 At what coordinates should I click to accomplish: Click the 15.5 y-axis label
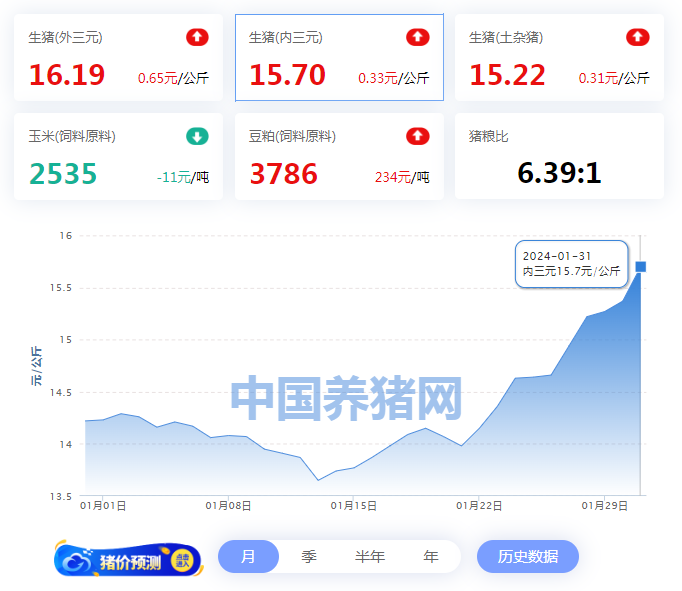pyautogui.click(x=61, y=288)
